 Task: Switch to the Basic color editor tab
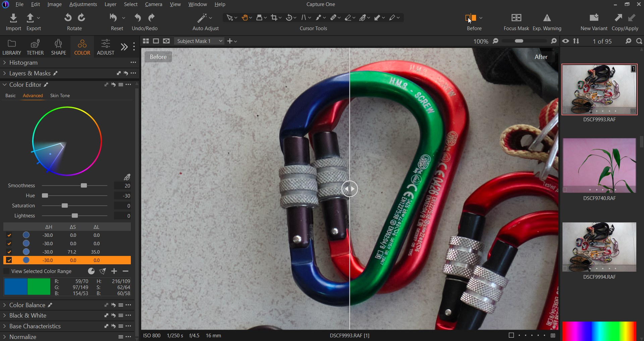point(10,95)
